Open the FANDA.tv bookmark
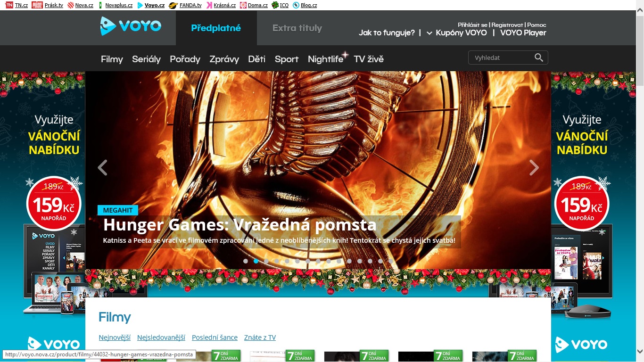 185,5
